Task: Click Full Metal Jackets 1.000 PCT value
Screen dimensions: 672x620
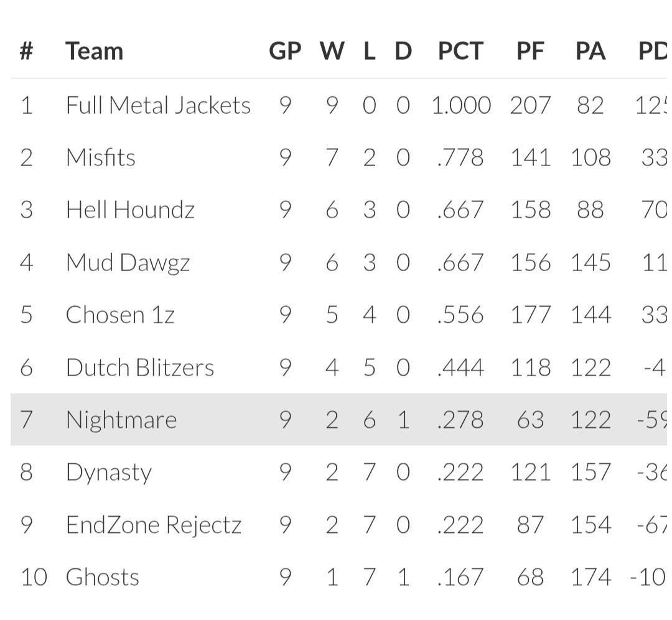Action: tap(461, 105)
